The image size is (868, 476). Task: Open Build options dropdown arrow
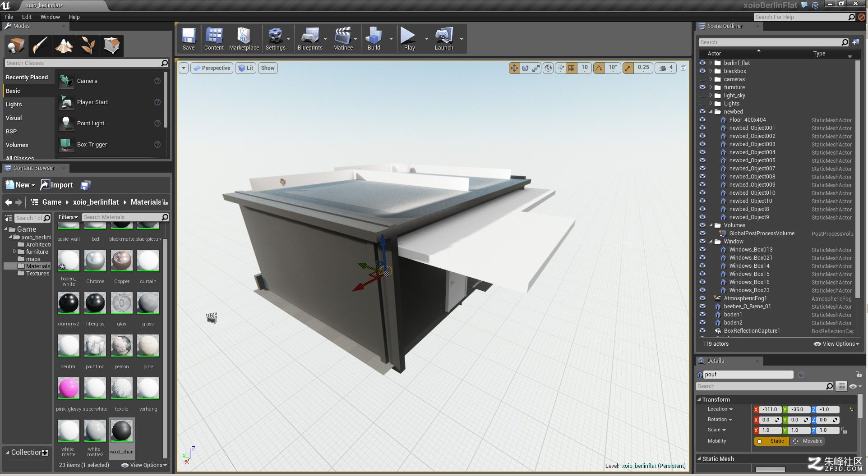pyautogui.click(x=391, y=39)
